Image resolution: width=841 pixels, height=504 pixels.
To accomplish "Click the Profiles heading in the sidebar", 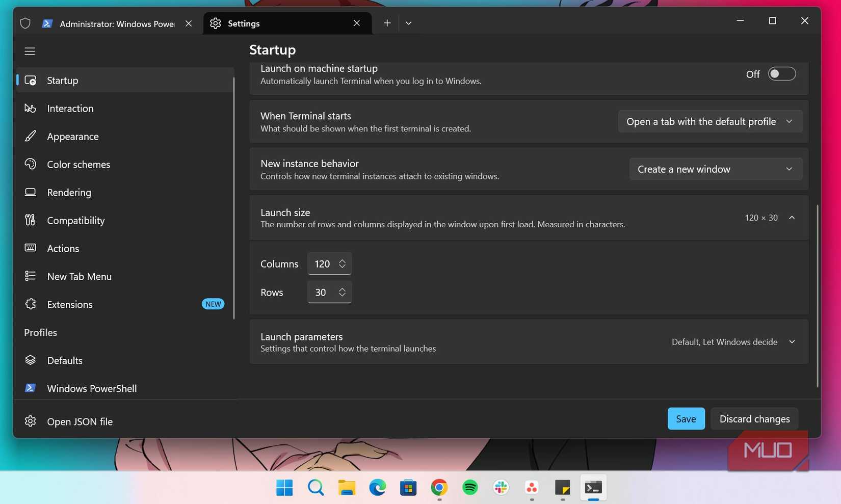I will [x=41, y=332].
